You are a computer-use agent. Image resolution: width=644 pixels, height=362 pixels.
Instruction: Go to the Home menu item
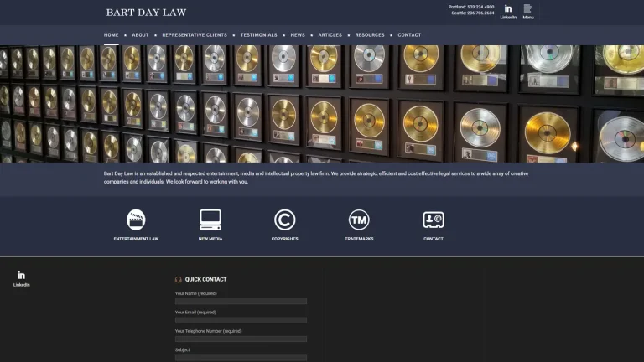111,35
